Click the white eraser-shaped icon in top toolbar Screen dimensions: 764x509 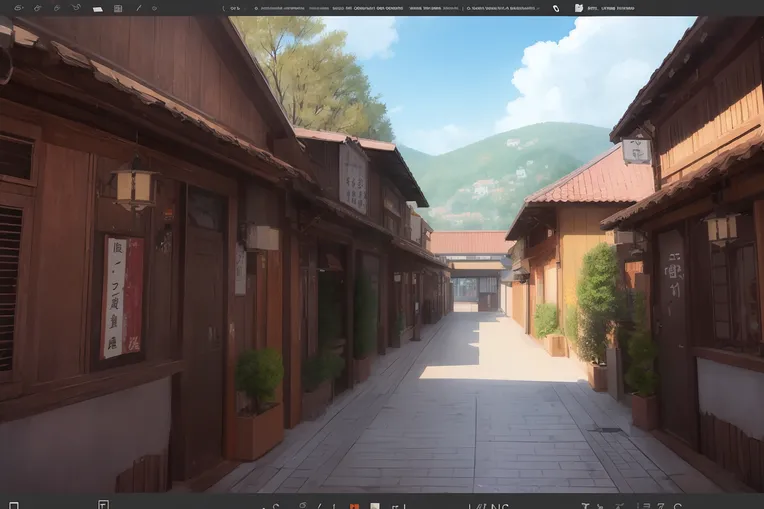(97, 8)
